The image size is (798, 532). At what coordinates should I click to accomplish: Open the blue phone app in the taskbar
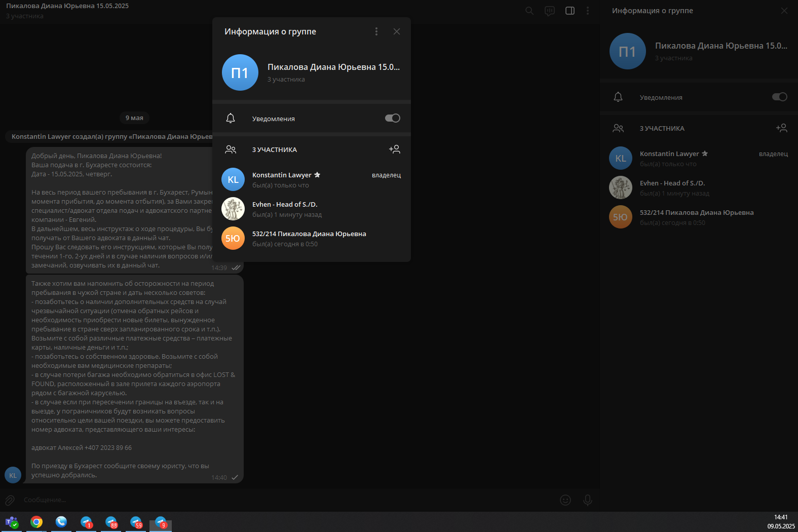point(61,522)
